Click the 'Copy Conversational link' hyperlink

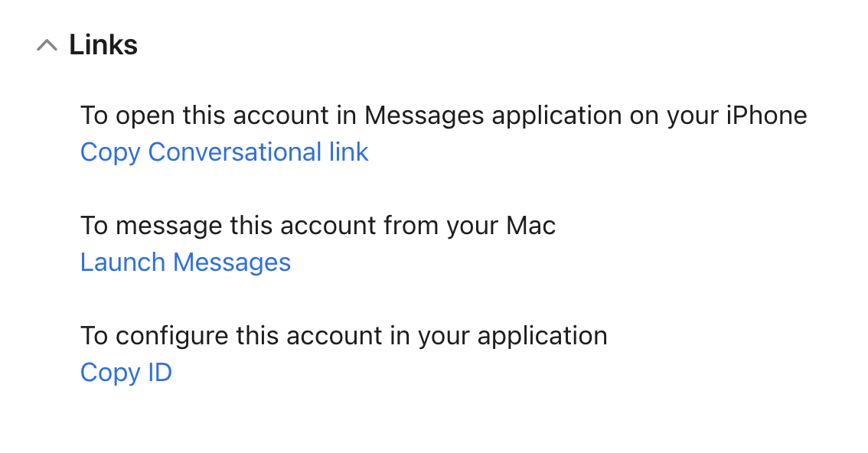click(x=224, y=152)
